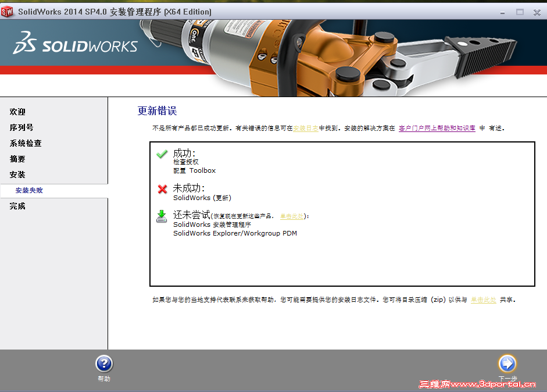The image size is (547, 392).
Task: Select 摘要 in the sidebar
Action: (17, 159)
